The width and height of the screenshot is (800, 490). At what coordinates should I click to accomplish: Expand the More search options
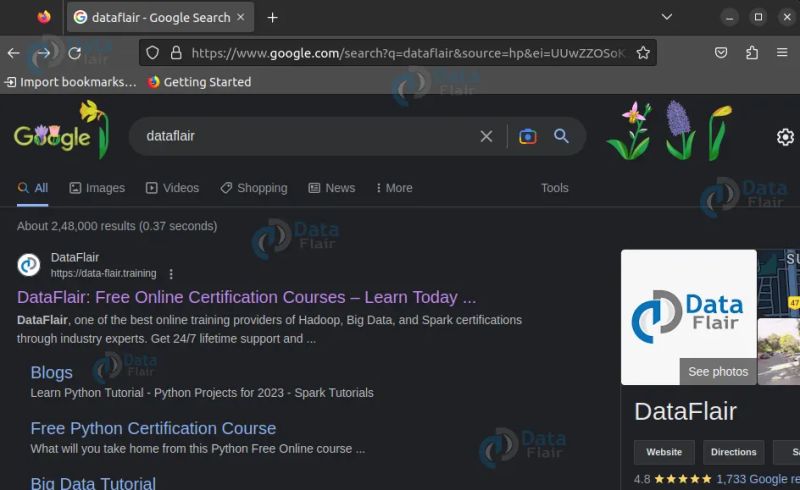394,188
